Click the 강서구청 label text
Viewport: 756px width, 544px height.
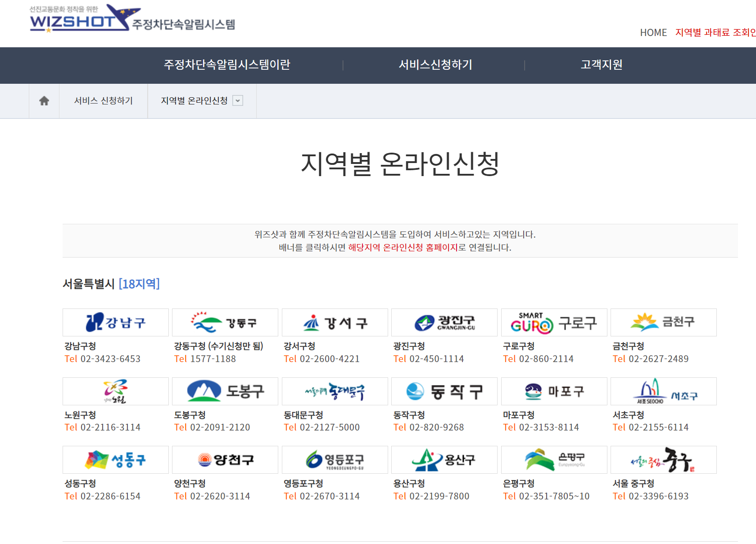[x=299, y=346]
